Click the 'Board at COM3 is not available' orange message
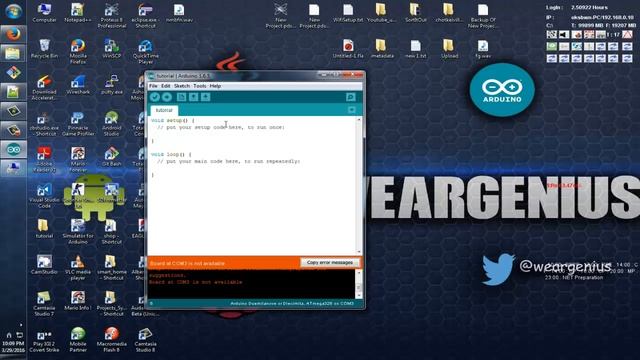 pyautogui.click(x=187, y=263)
